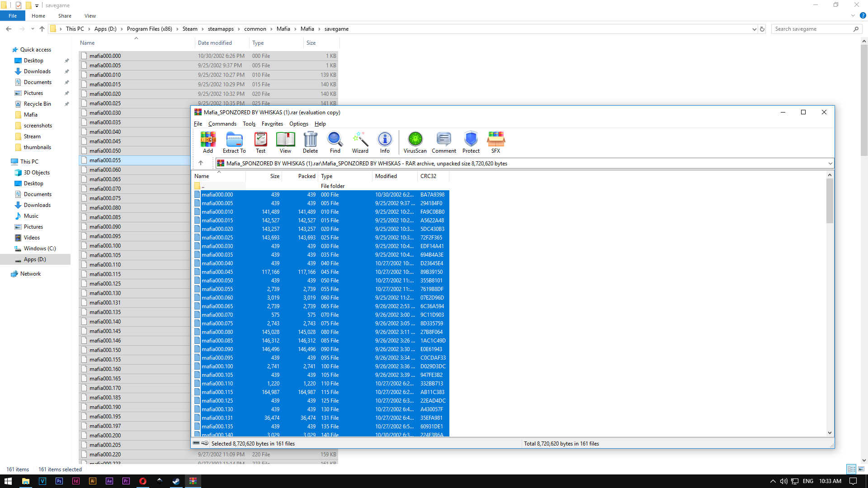Viewport: 868px width, 488px height.
Task: Click the Extract To toolbar icon
Action: click(x=234, y=142)
